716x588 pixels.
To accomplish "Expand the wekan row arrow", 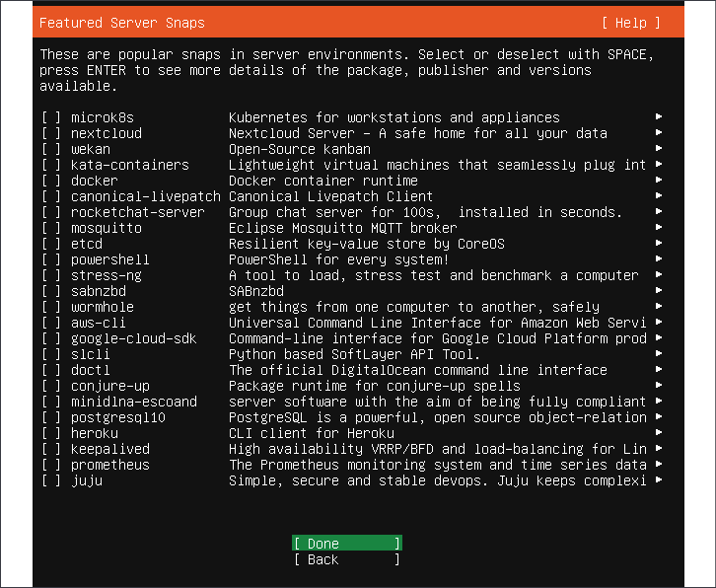I will [x=659, y=148].
